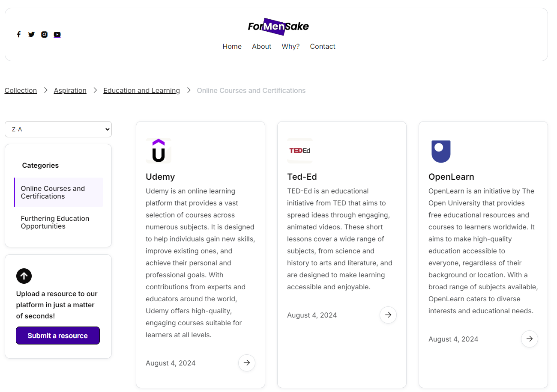Viewport: 557px width, 392px height.
Task: Click Online Courses and Certifications breadcrumb text
Action: 251,90
